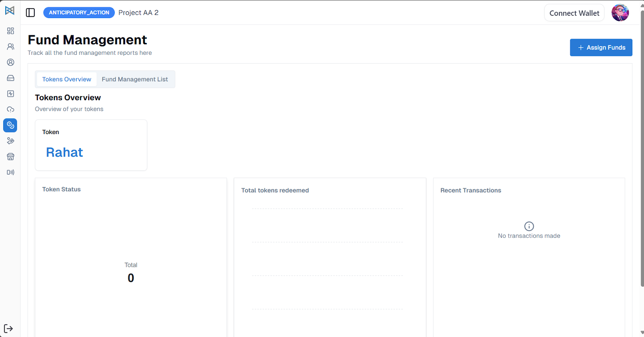
Task: Click the Total tokens redeemed heading
Action: tap(275, 190)
